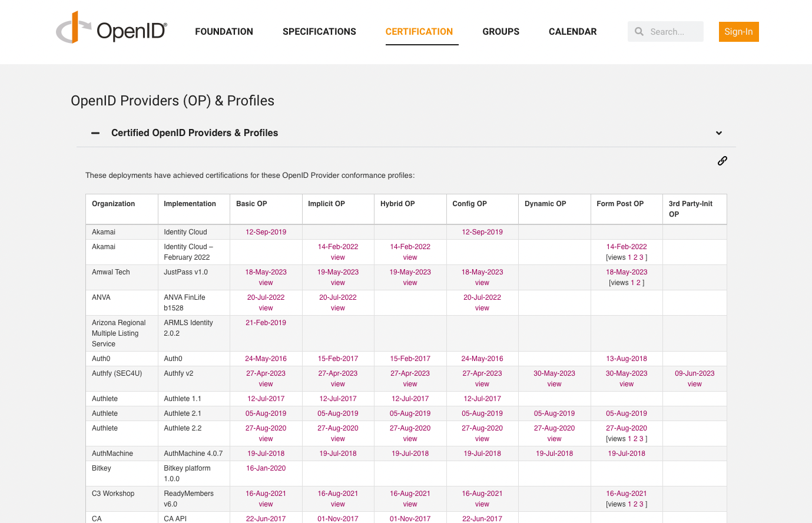Open Akamai Config OP 12-Sep-2019 link
Screen dimensions: 812x523
pyautogui.click(x=482, y=232)
